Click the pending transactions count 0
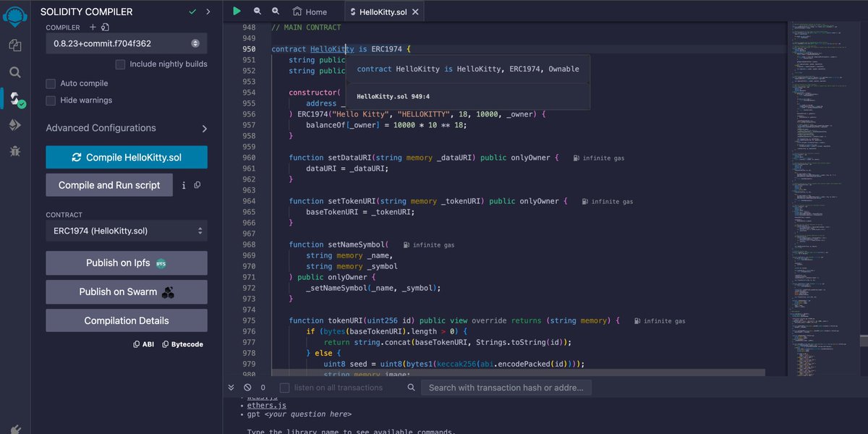The height and width of the screenshot is (434, 868). coord(265,388)
